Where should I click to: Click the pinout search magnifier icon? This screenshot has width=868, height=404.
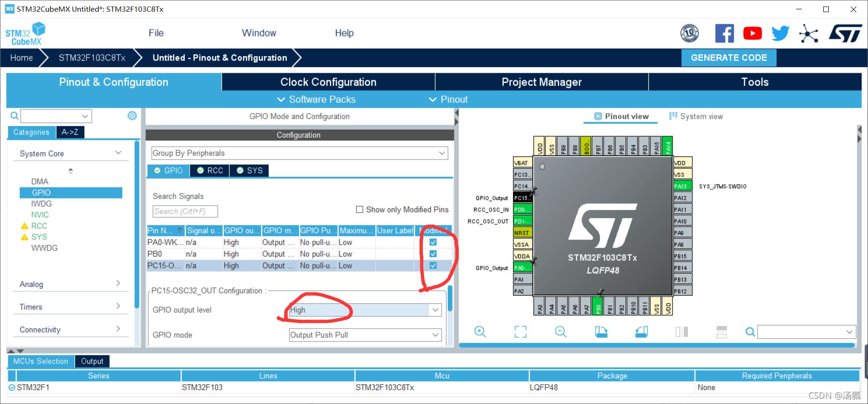[750, 332]
